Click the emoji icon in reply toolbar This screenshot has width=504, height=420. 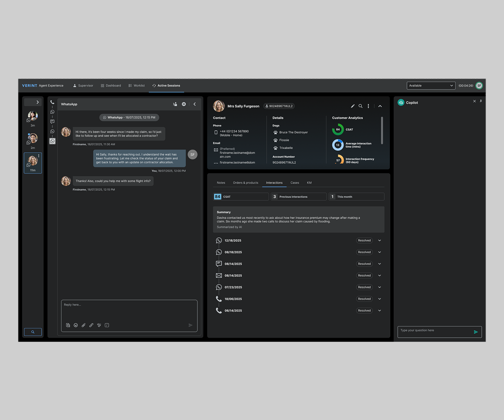click(x=76, y=325)
